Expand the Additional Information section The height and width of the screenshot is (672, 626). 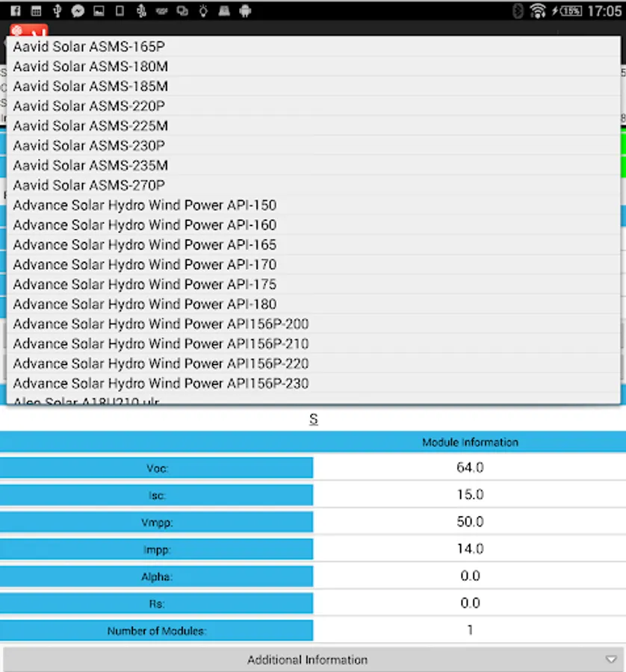313,659
